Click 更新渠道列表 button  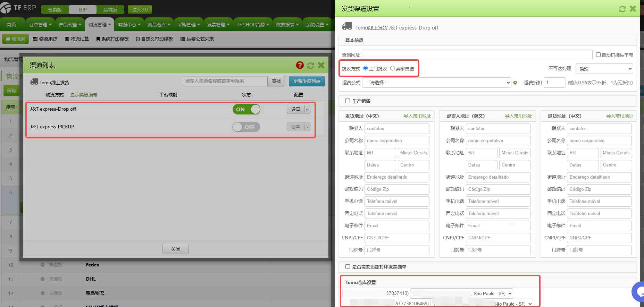pos(307,81)
